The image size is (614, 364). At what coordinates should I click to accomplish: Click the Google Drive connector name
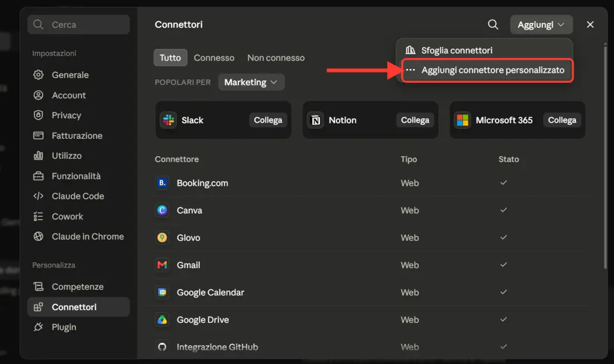point(203,320)
